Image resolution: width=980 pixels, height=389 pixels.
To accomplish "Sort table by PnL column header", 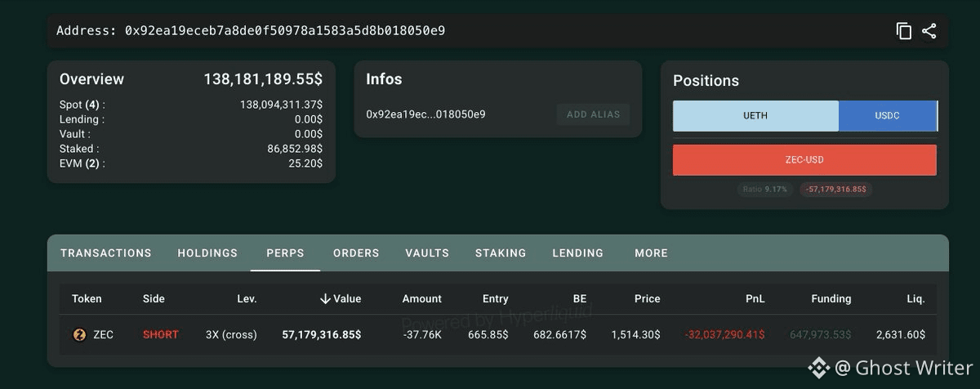I will click(x=755, y=299).
